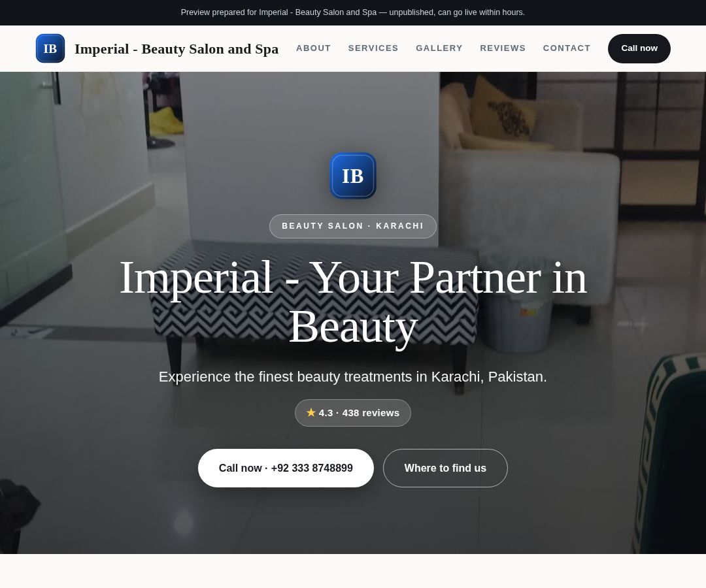Jump to Reviews section
Image resolution: width=706 pixels, height=588 pixels.
pyautogui.click(x=503, y=48)
